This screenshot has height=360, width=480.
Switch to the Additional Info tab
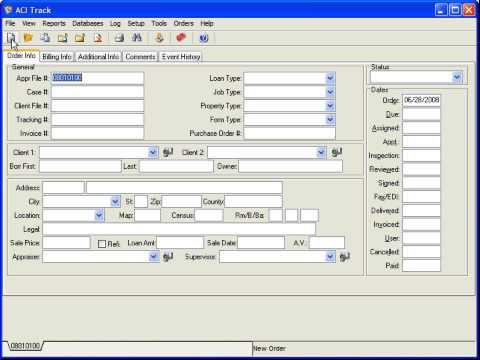pos(98,57)
